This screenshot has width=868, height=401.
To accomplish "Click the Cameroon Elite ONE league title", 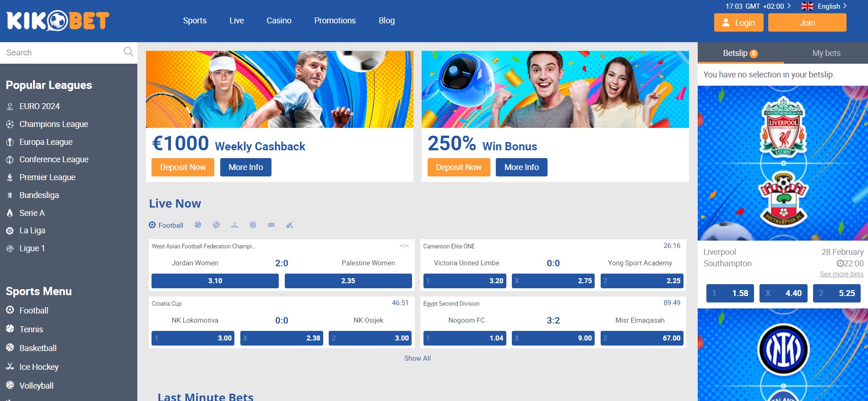I will pyautogui.click(x=449, y=247).
